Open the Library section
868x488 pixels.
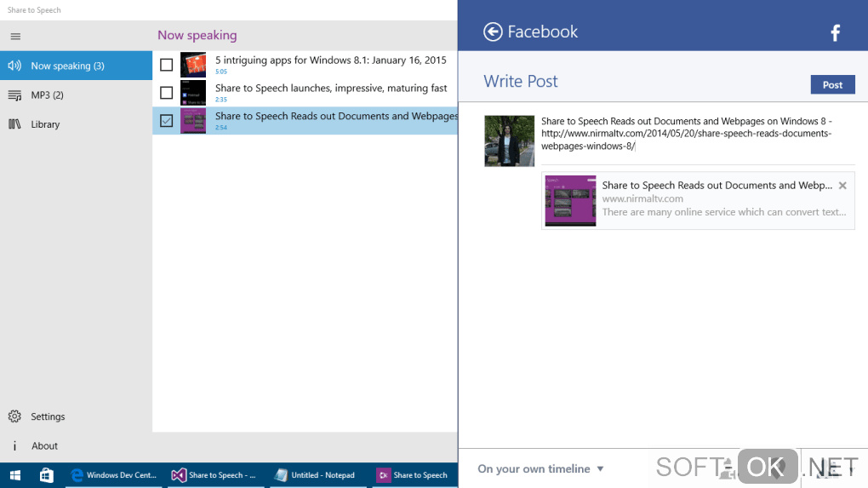76,124
